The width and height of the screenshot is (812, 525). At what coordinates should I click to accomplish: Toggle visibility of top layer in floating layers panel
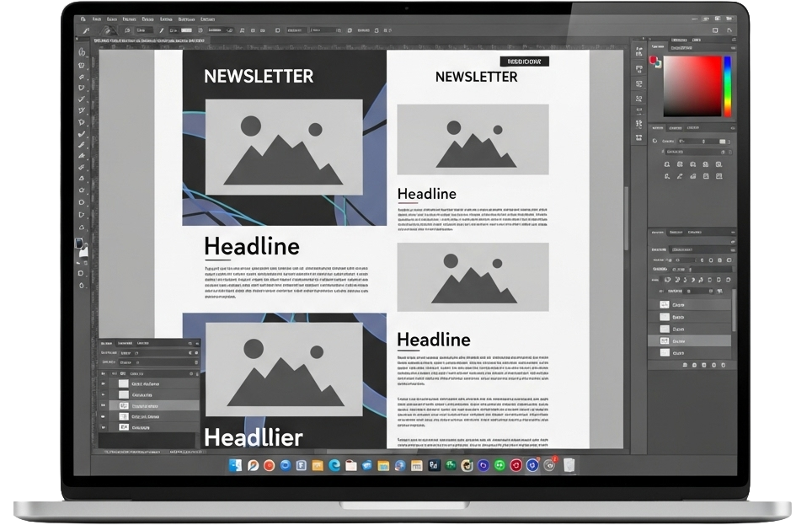[104, 383]
